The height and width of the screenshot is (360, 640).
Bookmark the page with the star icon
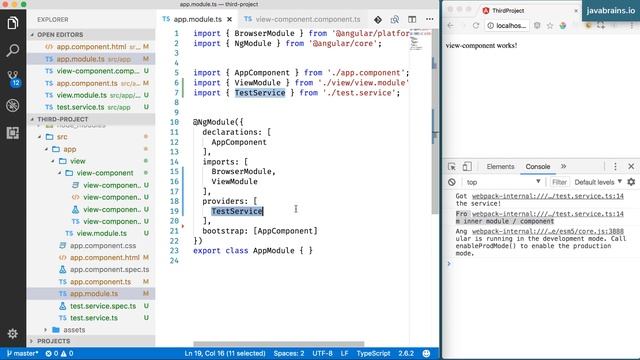[550, 25]
